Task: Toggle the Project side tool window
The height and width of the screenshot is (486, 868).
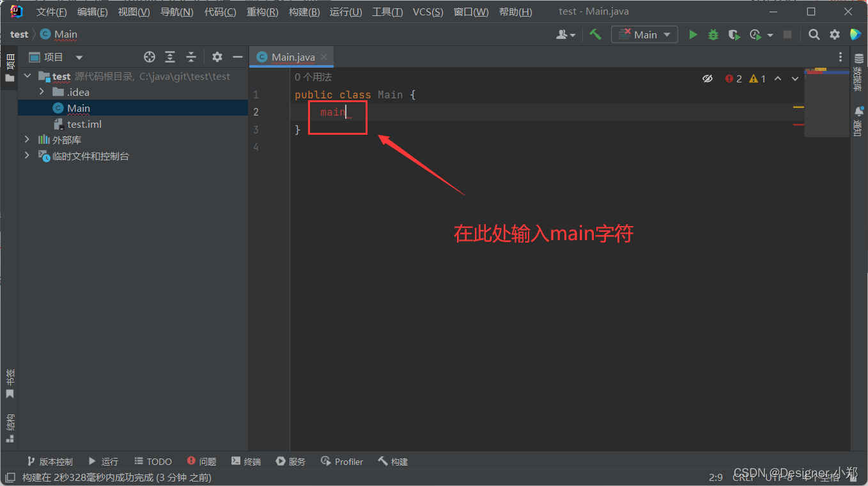Action: 10,68
